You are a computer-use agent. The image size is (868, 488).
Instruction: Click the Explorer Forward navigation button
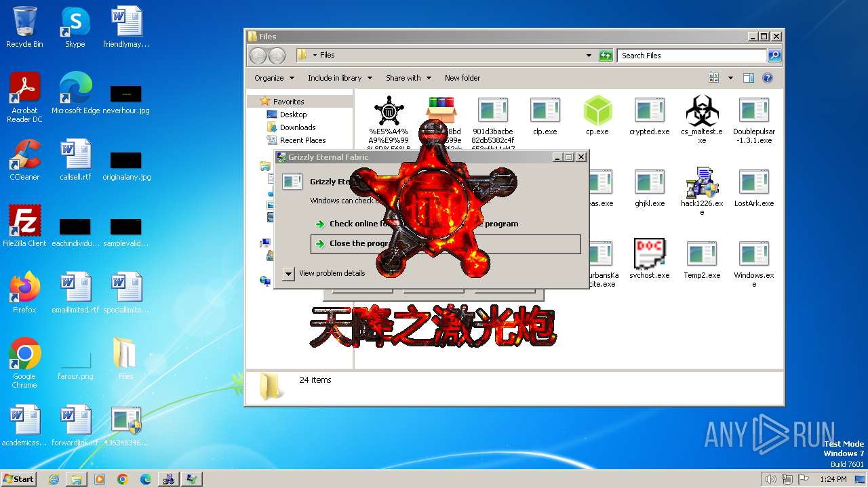[277, 56]
